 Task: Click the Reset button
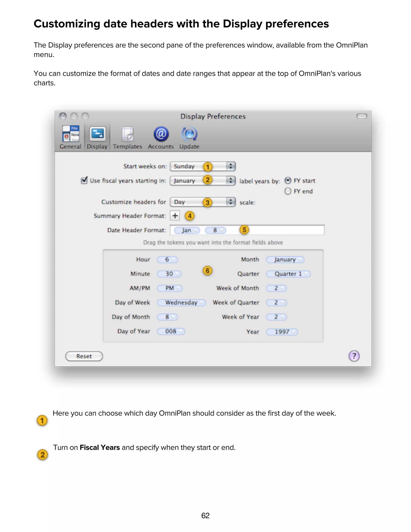tap(84, 356)
